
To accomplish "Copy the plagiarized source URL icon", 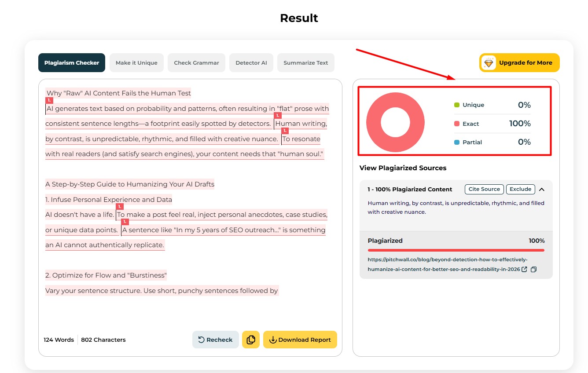I will 533,269.
